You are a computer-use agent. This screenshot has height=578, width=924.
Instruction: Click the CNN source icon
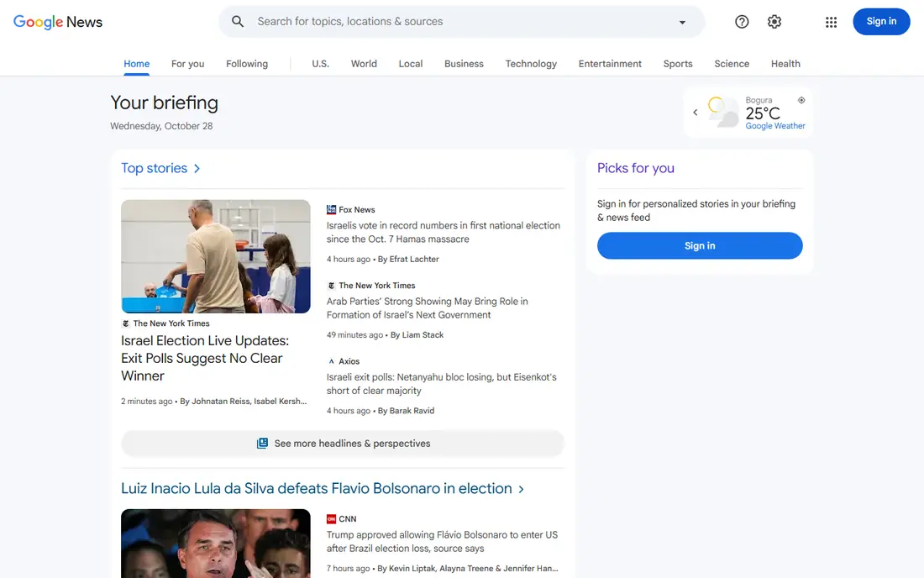point(331,519)
